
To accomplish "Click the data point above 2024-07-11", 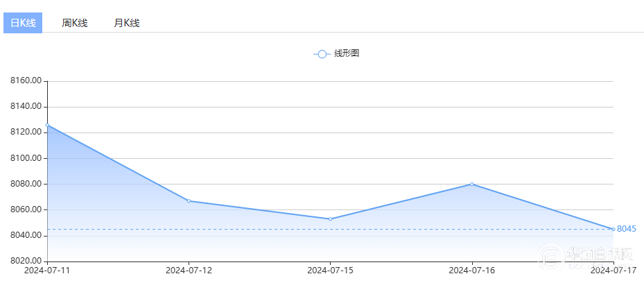I will (47, 125).
